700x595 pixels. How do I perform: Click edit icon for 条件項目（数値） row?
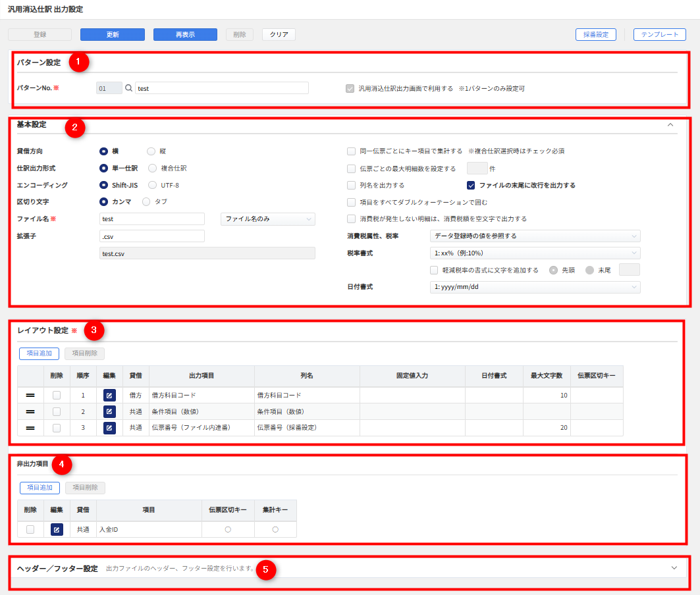[x=109, y=412]
